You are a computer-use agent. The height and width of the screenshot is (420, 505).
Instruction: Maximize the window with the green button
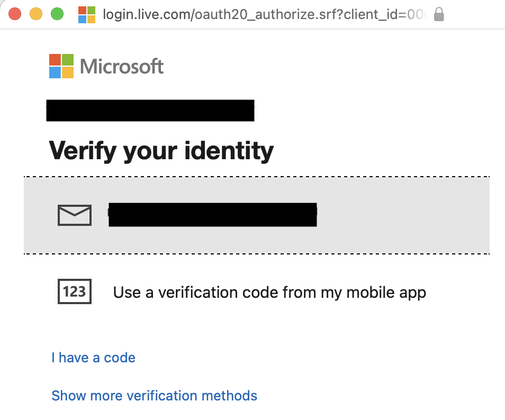(57, 14)
